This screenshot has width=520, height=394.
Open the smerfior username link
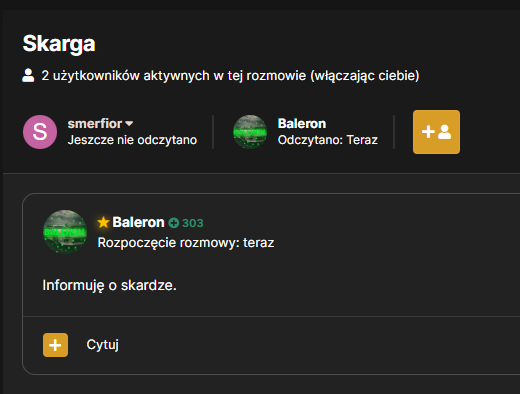95,124
